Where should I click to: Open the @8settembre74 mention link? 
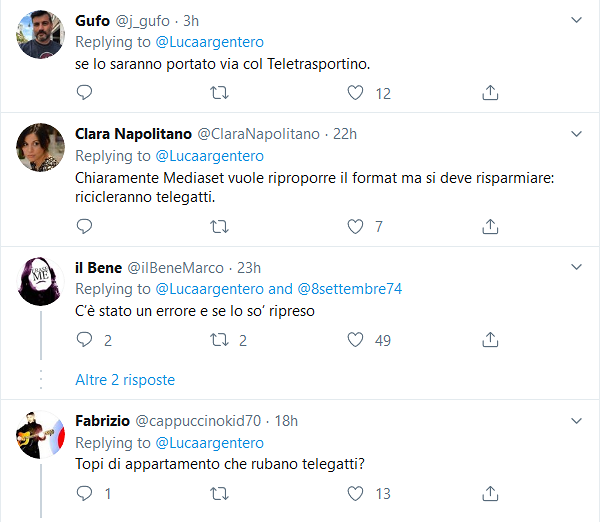click(x=349, y=289)
